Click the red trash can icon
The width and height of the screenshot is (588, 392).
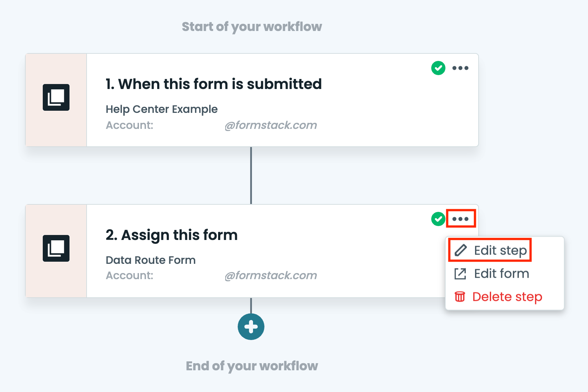pos(460,297)
